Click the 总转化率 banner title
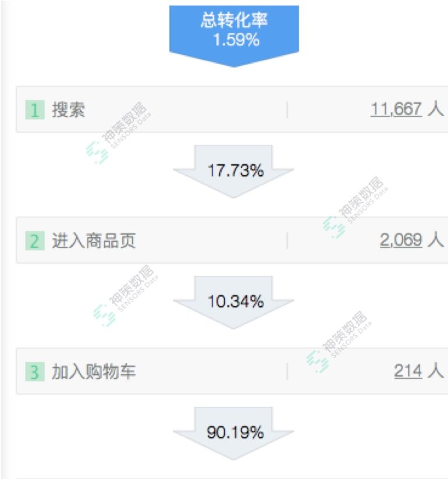The width and height of the screenshot is (448, 479). tap(234, 20)
